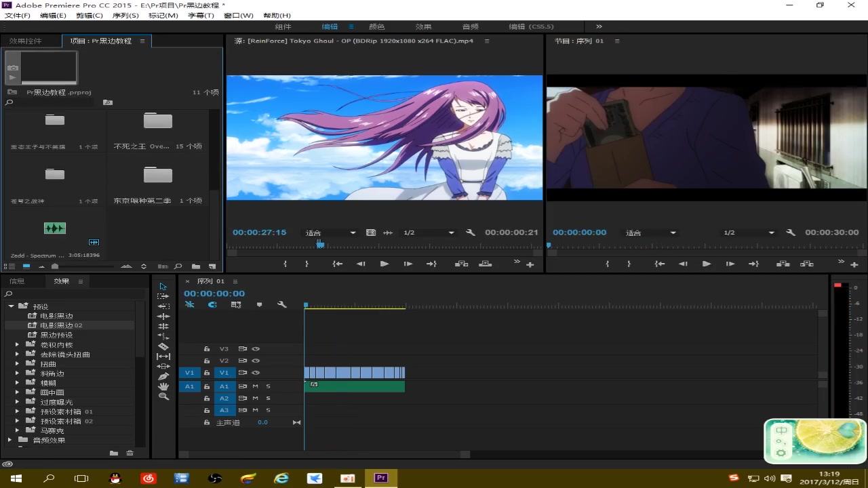
Task: Switch to the 颜色 workspace
Action: (376, 27)
